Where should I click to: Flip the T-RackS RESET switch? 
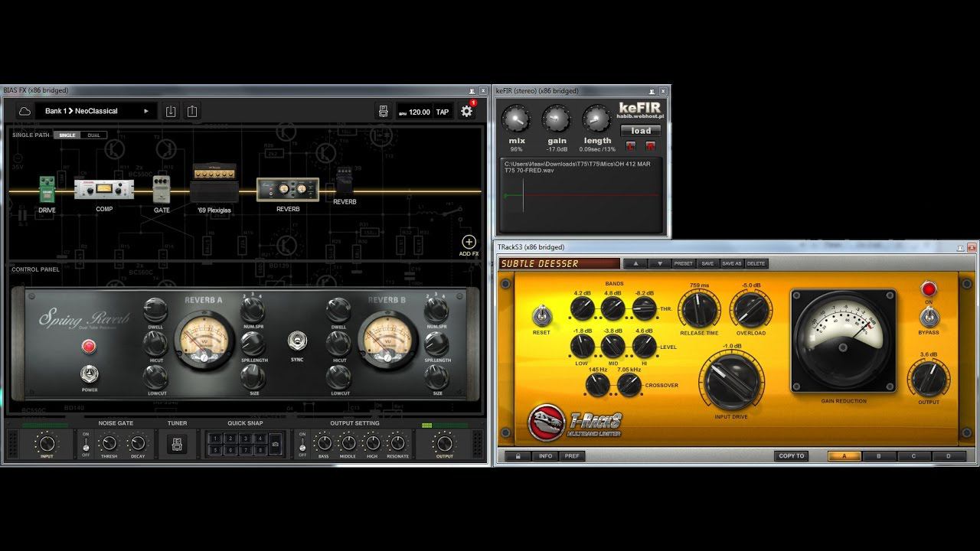tap(541, 315)
